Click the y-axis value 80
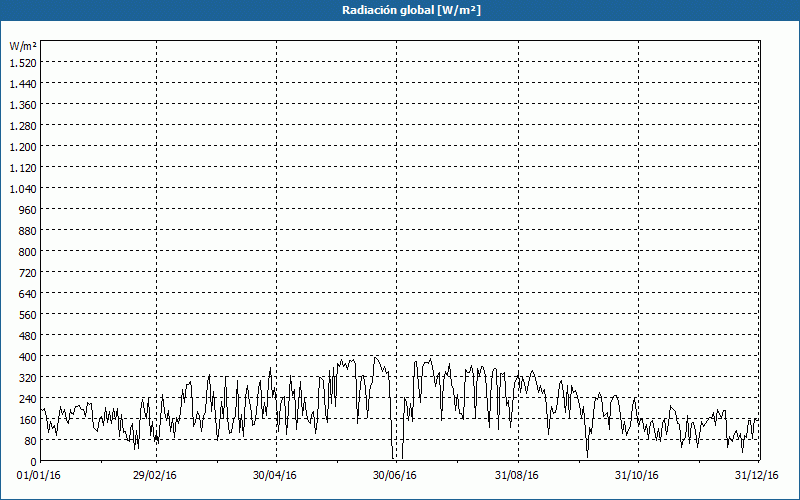Screen dimensions: 800x500 tap(31, 441)
